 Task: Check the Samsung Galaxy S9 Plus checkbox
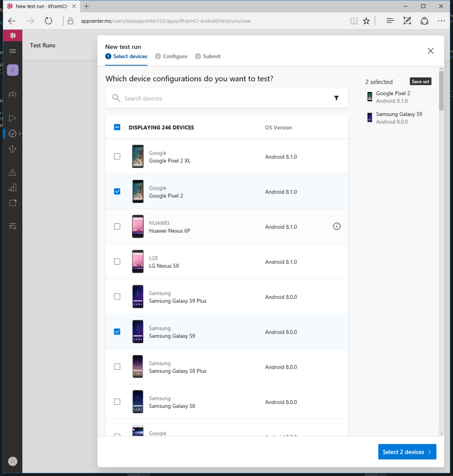[x=117, y=297]
